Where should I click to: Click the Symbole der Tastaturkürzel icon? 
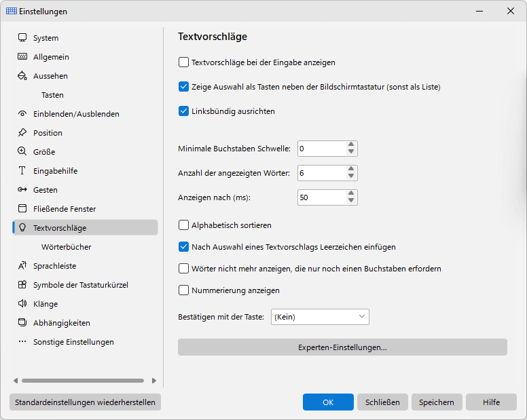22,285
